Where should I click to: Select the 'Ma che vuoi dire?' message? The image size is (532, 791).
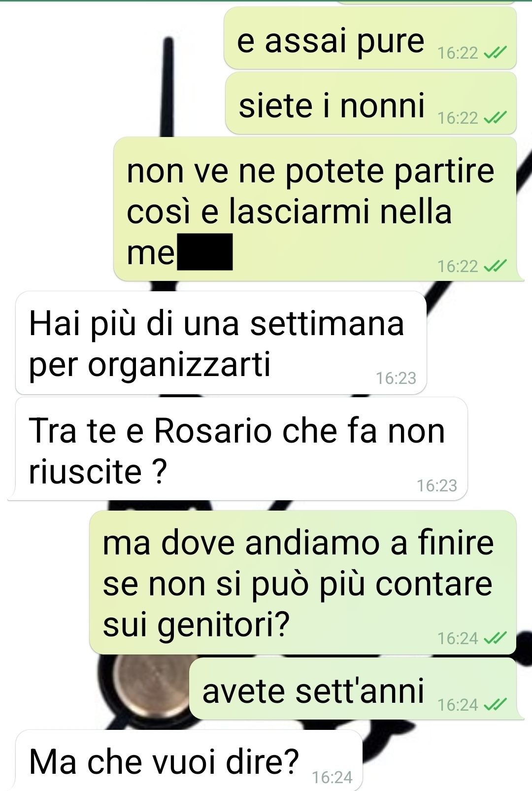[189, 760]
